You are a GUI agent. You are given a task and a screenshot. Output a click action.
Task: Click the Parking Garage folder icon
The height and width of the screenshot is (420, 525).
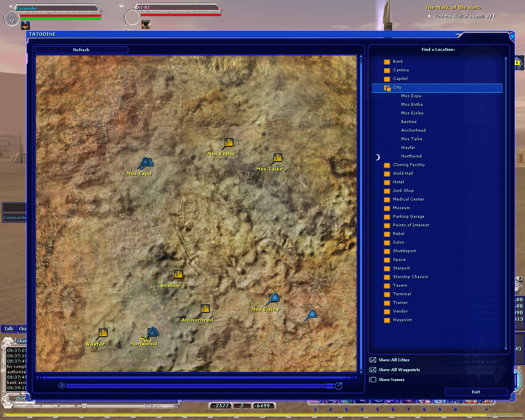tap(387, 217)
